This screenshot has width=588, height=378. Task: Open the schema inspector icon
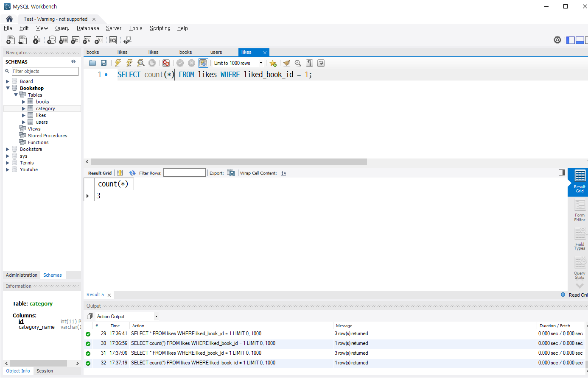[37, 40]
